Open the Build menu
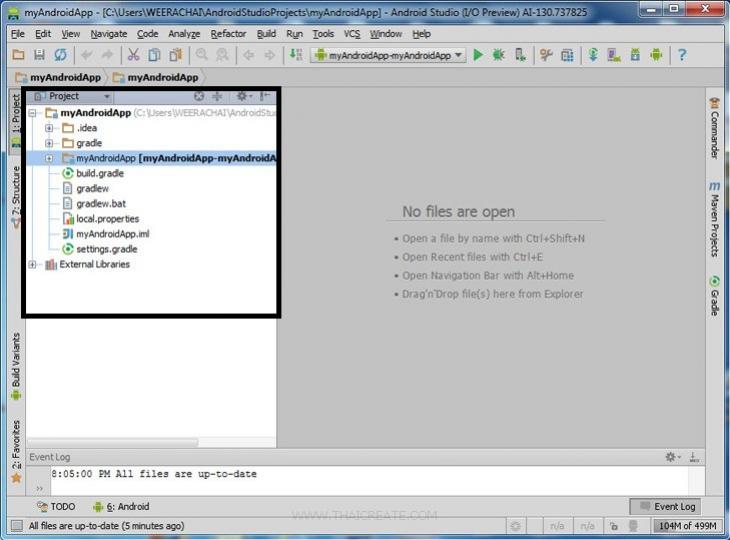Image resolution: width=730 pixels, height=540 pixels. pos(266,34)
